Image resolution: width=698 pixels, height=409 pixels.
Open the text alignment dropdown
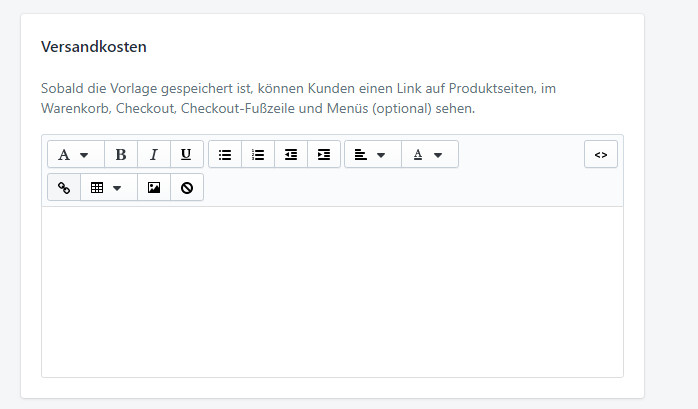point(371,155)
